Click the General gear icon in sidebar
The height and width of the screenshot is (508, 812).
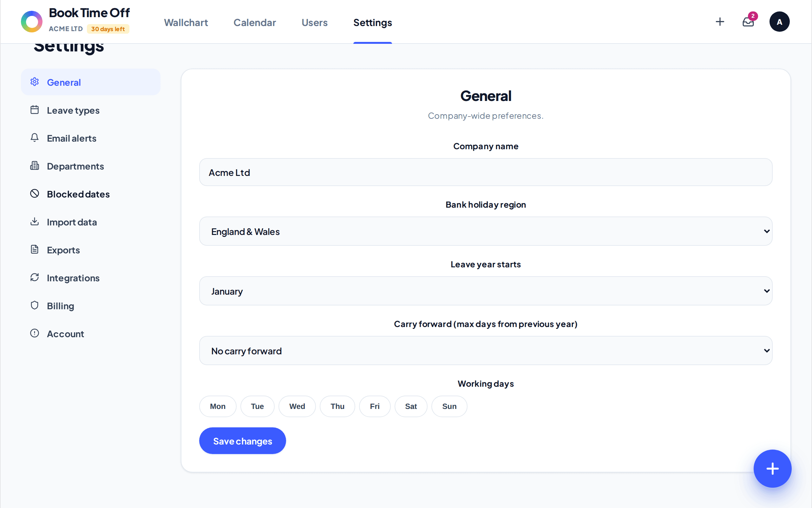[x=35, y=82]
